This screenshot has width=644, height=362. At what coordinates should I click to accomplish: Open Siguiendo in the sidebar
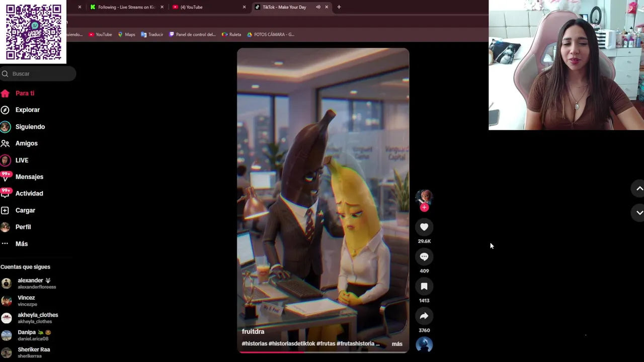click(30, 127)
